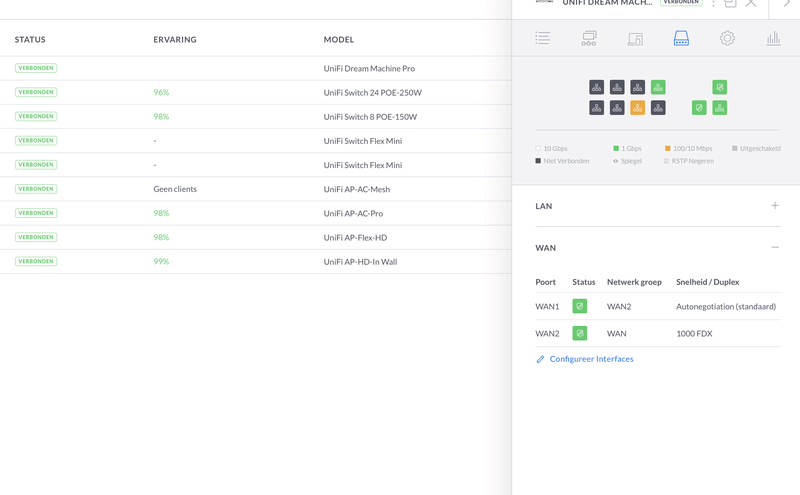800x495 pixels.
Task: Click the Snelheid / Duplex column header
Action: tap(708, 282)
